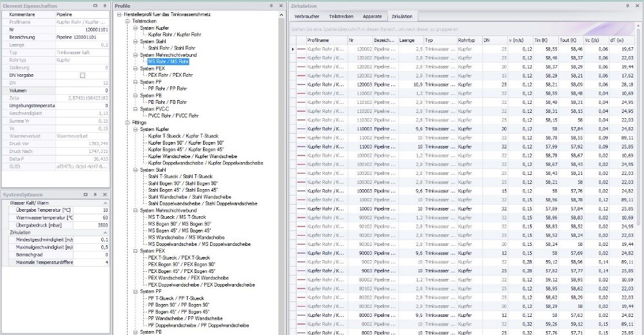The image size is (644, 335).
Task: Sort by the Tout (K) column
Action: tap(571, 40)
